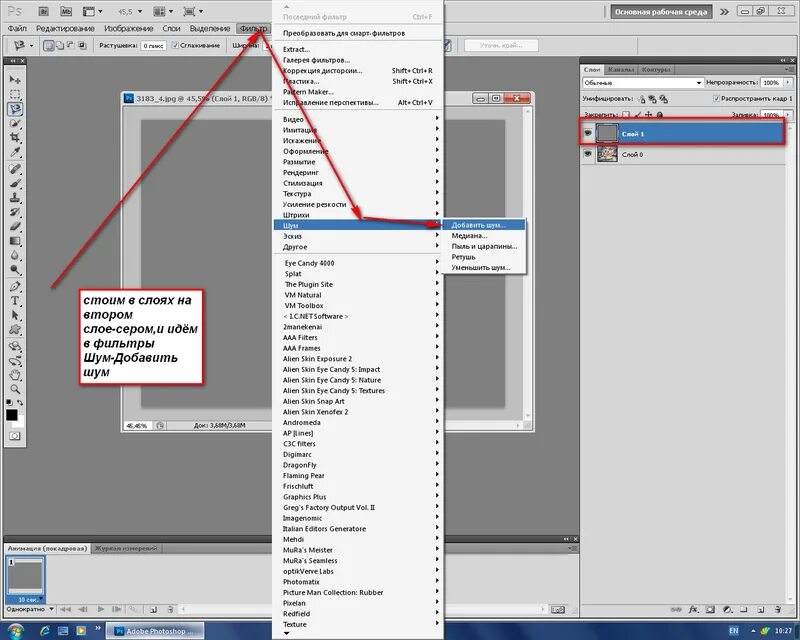Select the Healing Brush tool

[x=15, y=169]
